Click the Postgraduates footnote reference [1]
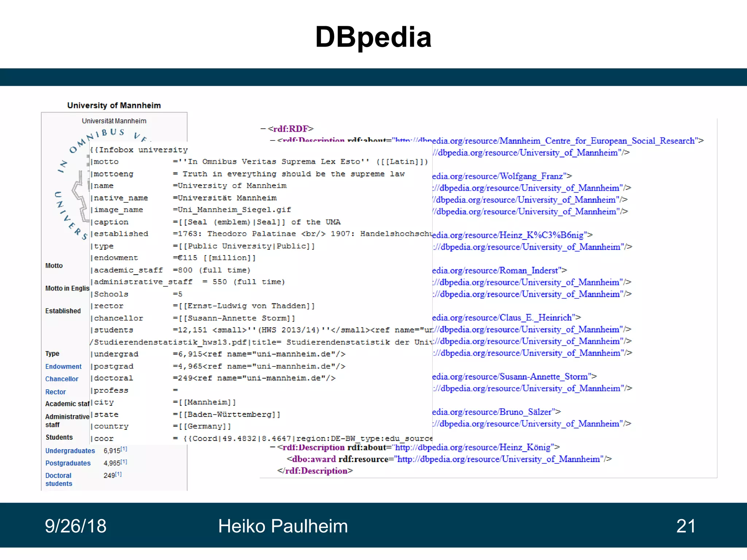 click(x=124, y=462)
